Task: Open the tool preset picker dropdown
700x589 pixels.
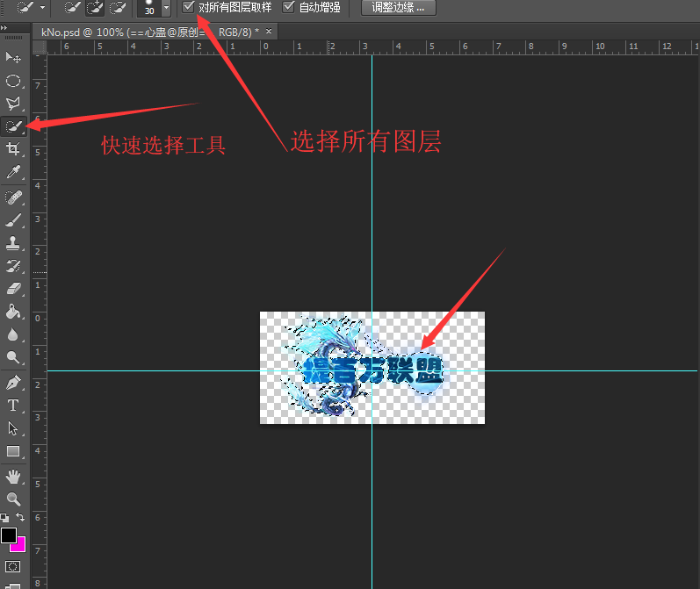Action: (x=42, y=8)
